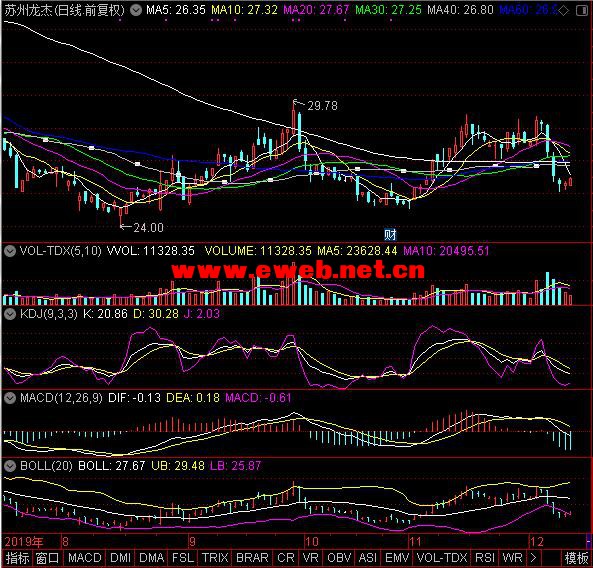The image size is (593, 568).
Task: Expand the BOLL indicator dropdown arrow
Action: coord(10,466)
